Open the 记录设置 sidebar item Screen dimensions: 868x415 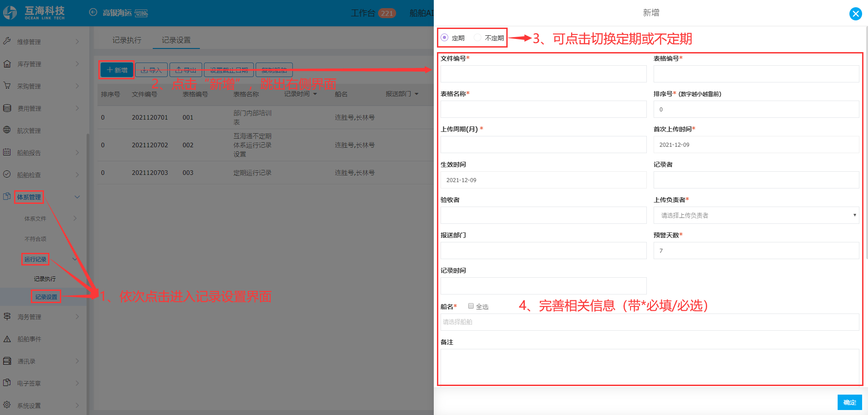[46, 297]
